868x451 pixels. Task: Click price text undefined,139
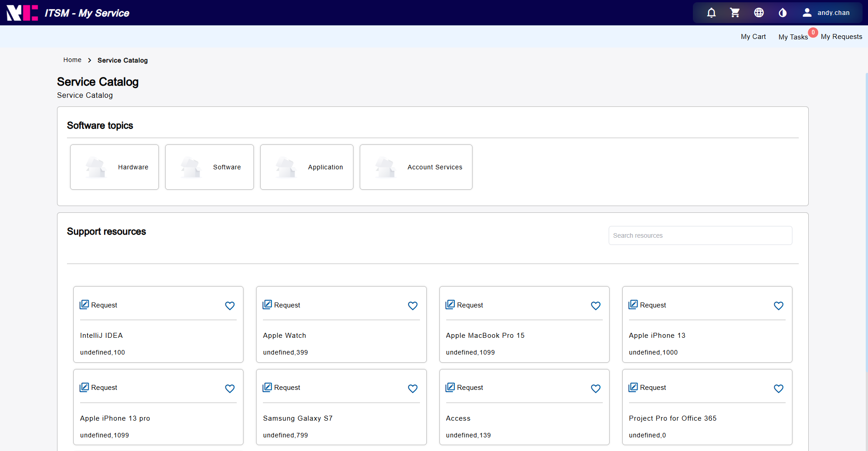click(468, 435)
